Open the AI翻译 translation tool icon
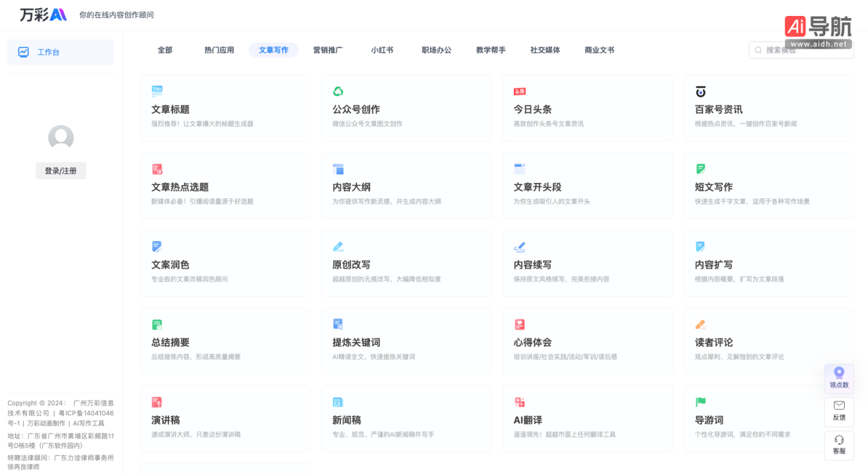Screen dimensions: 868x474 coord(519,402)
